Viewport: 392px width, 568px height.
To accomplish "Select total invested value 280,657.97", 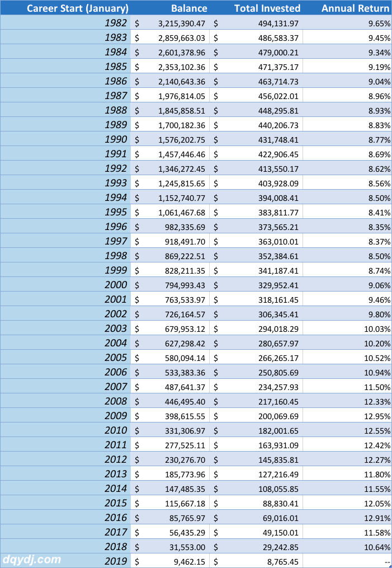I will tap(256, 342).
